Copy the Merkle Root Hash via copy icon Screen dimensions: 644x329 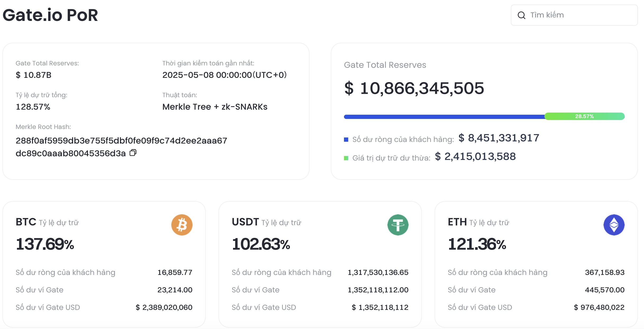pos(133,153)
